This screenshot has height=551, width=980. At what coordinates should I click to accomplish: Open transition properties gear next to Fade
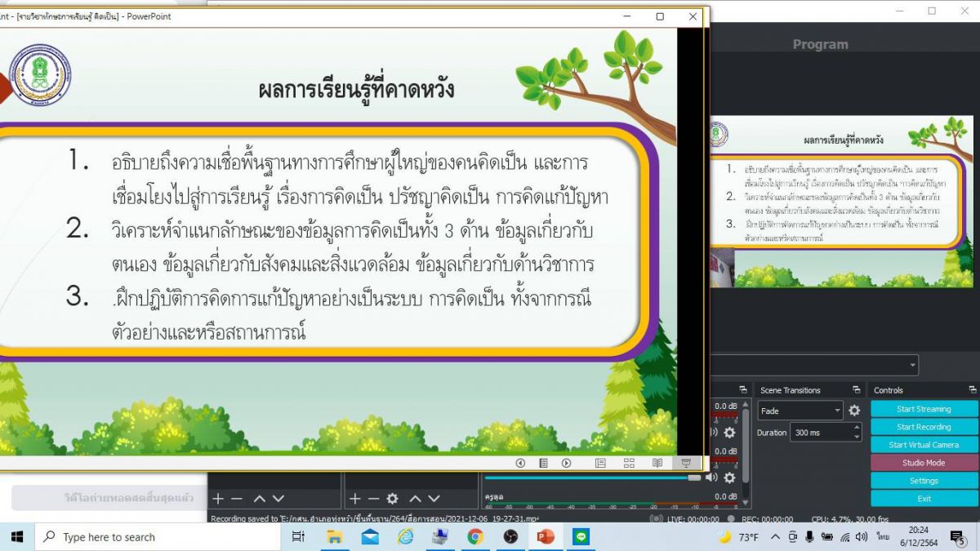[854, 411]
